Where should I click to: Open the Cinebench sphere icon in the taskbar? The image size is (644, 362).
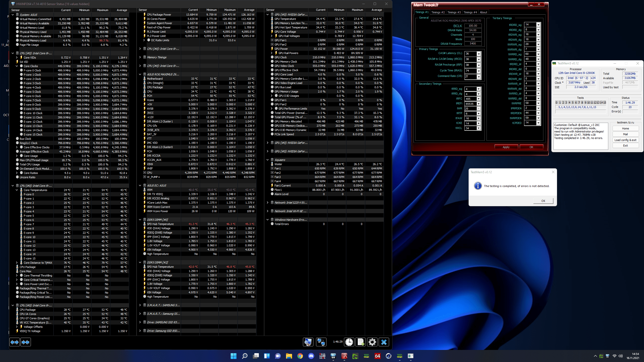(389, 356)
